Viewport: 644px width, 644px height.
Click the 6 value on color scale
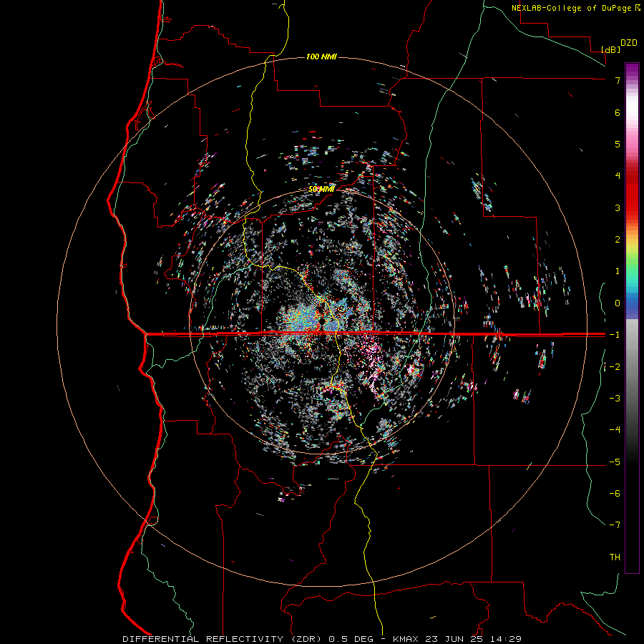618,112
